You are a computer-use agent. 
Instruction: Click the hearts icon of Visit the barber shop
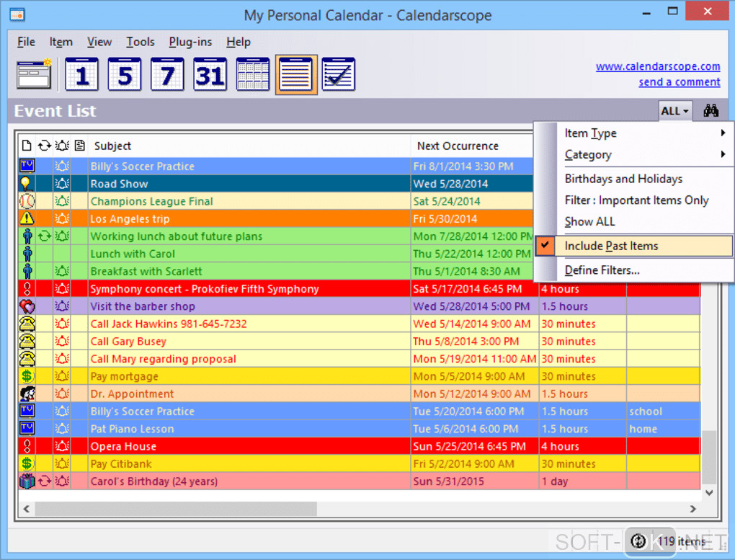click(27, 306)
